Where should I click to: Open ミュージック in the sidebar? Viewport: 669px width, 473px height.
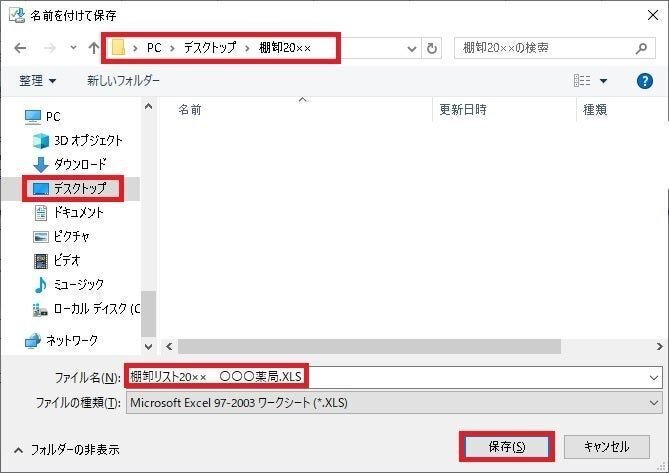click(68, 284)
